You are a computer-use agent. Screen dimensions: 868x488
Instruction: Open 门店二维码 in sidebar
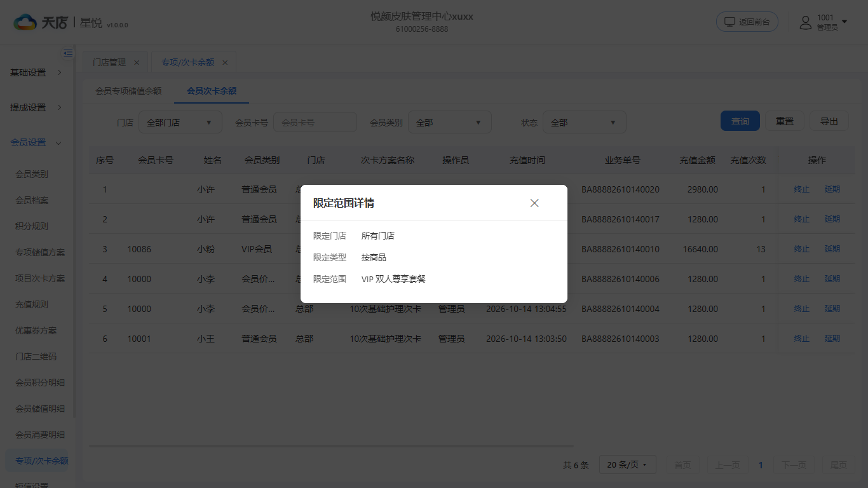tap(36, 356)
